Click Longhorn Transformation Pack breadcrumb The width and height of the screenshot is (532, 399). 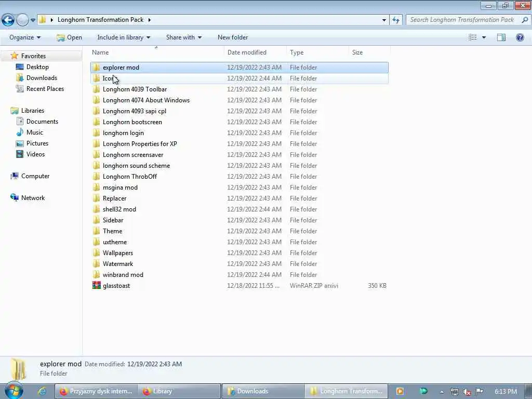click(x=100, y=20)
